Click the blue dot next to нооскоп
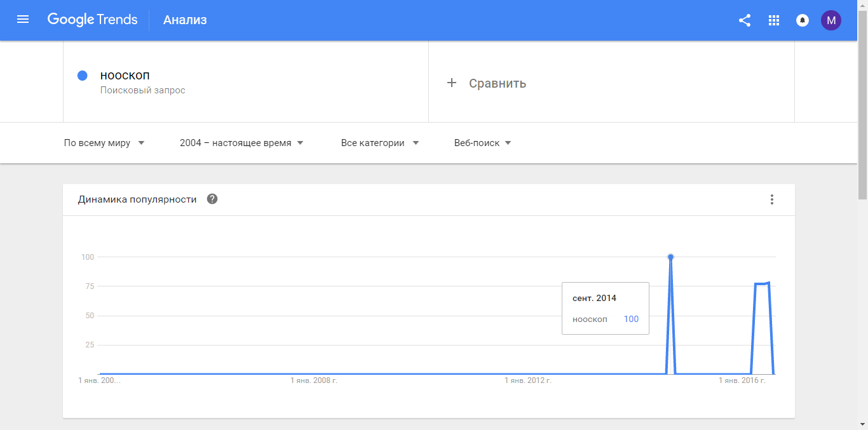 point(82,76)
